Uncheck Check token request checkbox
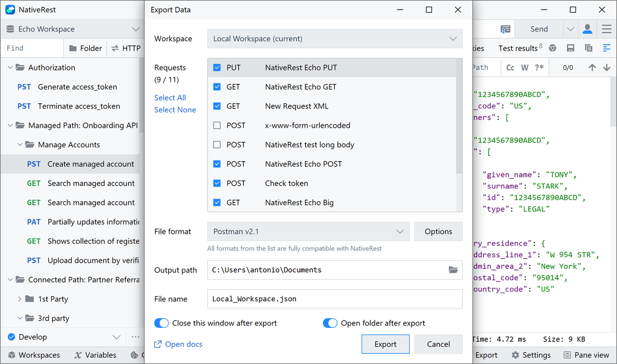The image size is (617, 364). click(217, 183)
